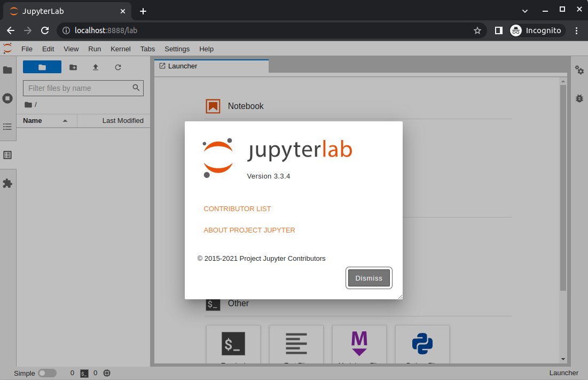The image size is (588, 380).
Task: Click the JupyterLab logo in the menu bar
Action: pyautogui.click(x=7, y=49)
